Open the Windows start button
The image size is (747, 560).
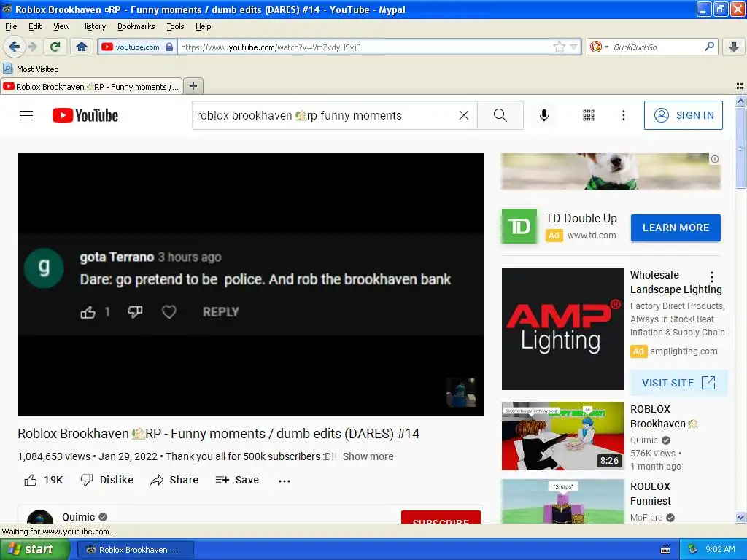pos(35,550)
